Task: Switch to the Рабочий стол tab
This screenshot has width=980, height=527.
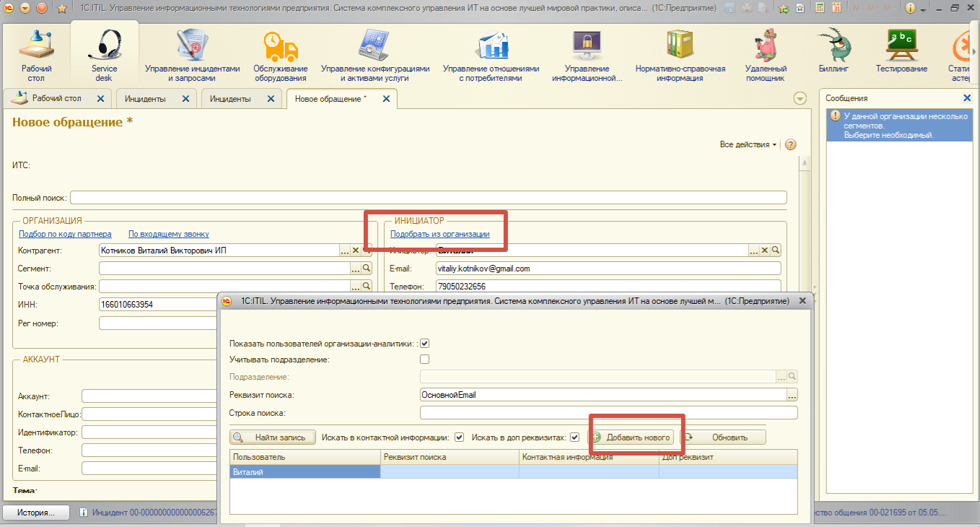Action: click(x=56, y=98)
